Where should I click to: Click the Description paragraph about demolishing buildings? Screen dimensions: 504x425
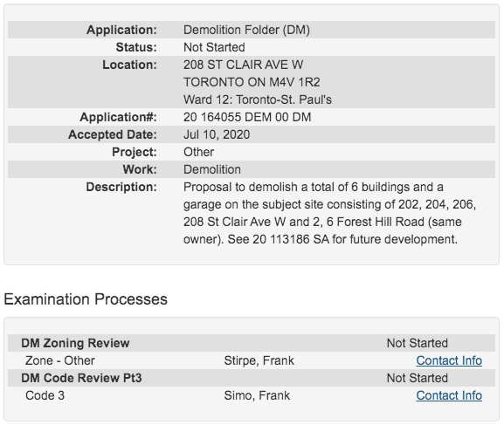[329, 213]
